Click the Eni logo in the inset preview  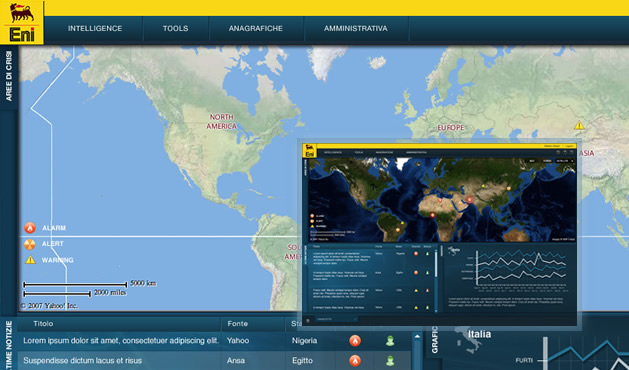(x=309, y=151)
